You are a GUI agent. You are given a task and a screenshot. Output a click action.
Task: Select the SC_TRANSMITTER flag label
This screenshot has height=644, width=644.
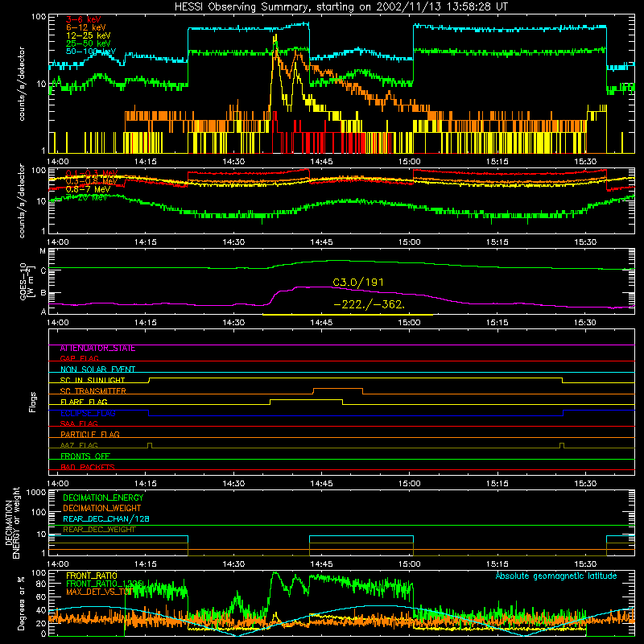pyautogui.click(x=93, y=391)
